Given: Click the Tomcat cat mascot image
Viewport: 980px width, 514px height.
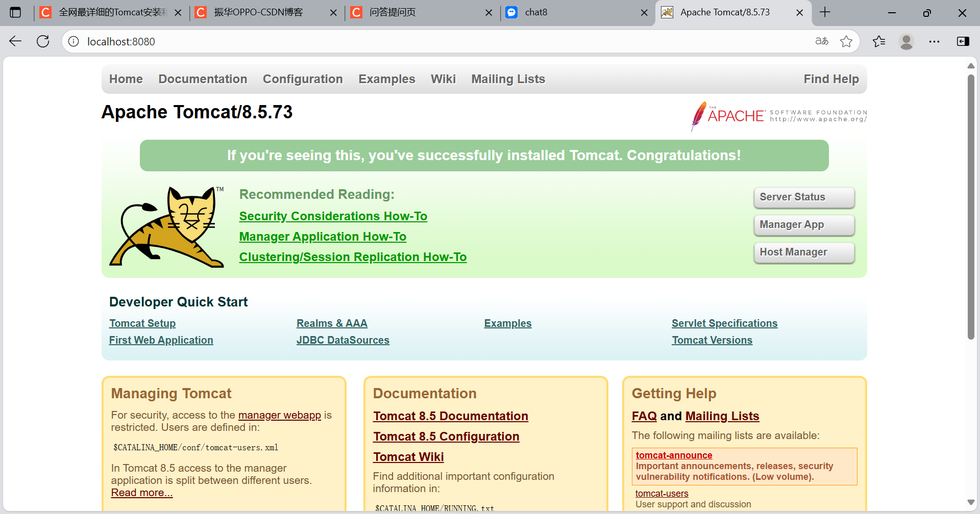Looking at the screenshot, I should click(x=167, y=226).
